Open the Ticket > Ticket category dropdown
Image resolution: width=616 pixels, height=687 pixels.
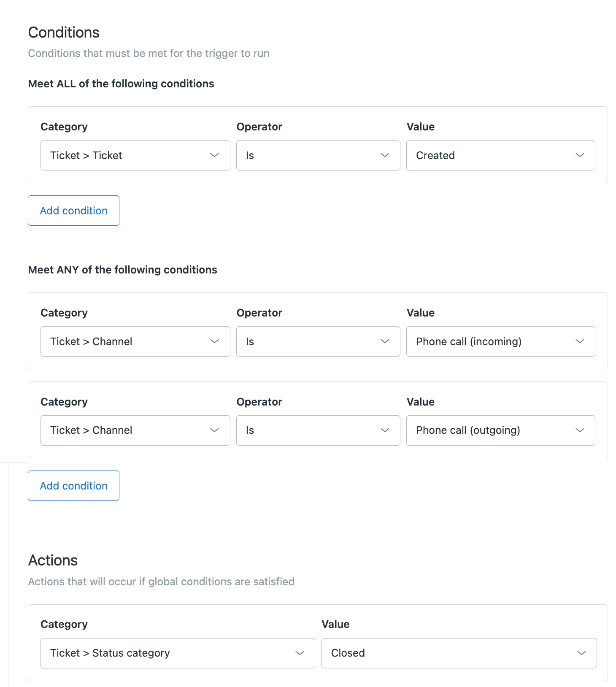[x=135, y=155]
